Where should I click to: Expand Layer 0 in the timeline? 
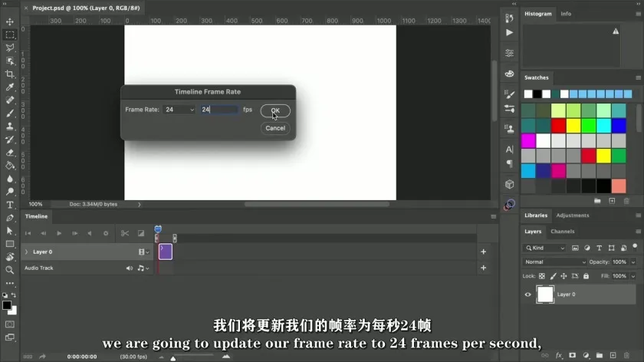(27, 252)
